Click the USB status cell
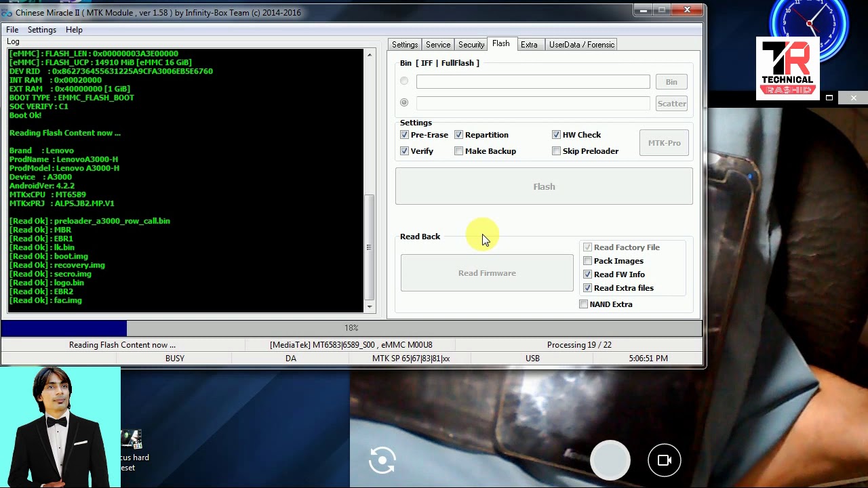Image resolution: width=868 pixels, height=488 pixels. (532, 359)
